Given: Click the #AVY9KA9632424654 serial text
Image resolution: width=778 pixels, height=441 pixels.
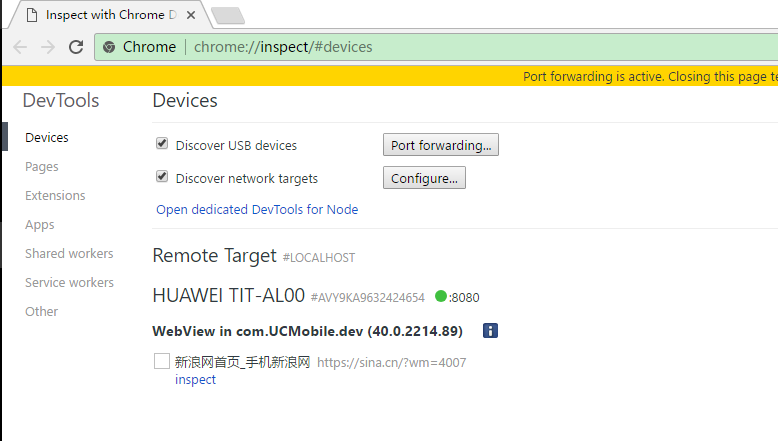Looking at the screenshot, I should 368,298.
